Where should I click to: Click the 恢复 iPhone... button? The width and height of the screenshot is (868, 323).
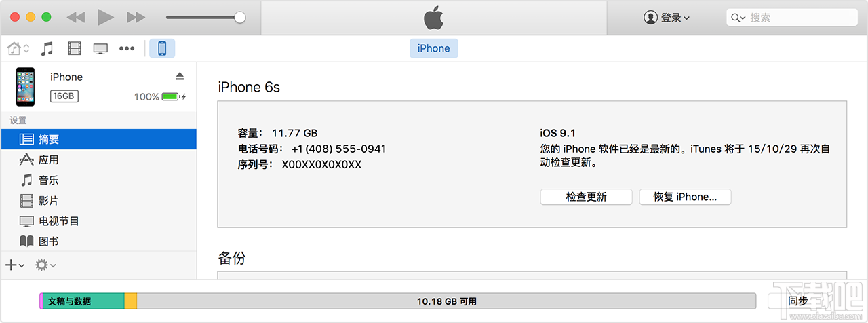(x=685, y=197)
